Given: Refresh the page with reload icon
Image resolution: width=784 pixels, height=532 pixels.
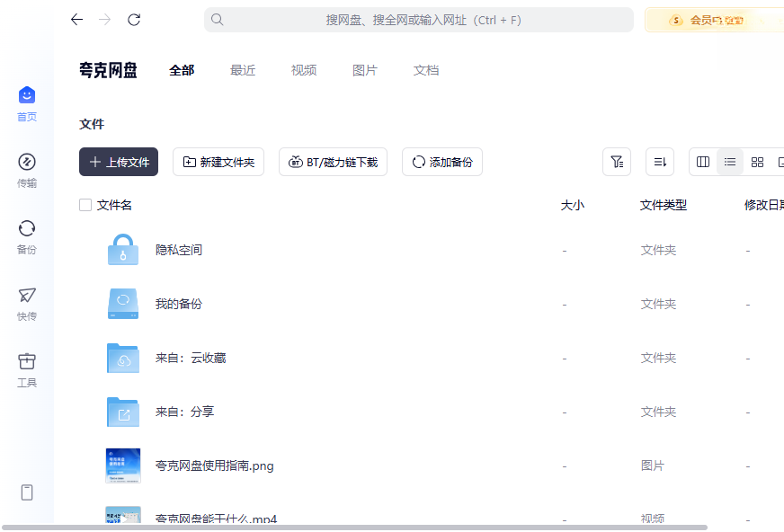Looking at the screenshot, I should click(133, 20).
